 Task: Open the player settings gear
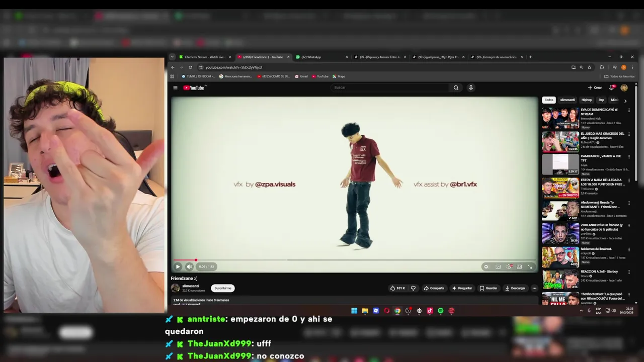pyautogui.click(x=509, y=266)
